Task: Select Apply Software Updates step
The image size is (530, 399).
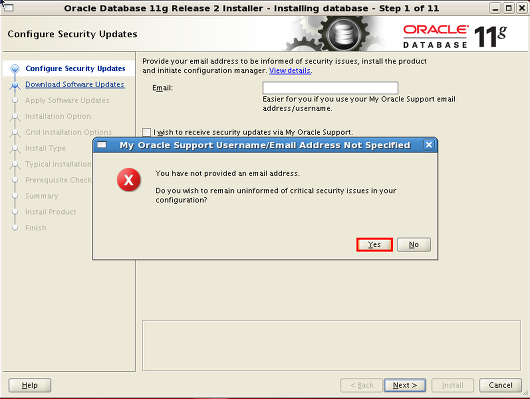Action: coord(67,100)
